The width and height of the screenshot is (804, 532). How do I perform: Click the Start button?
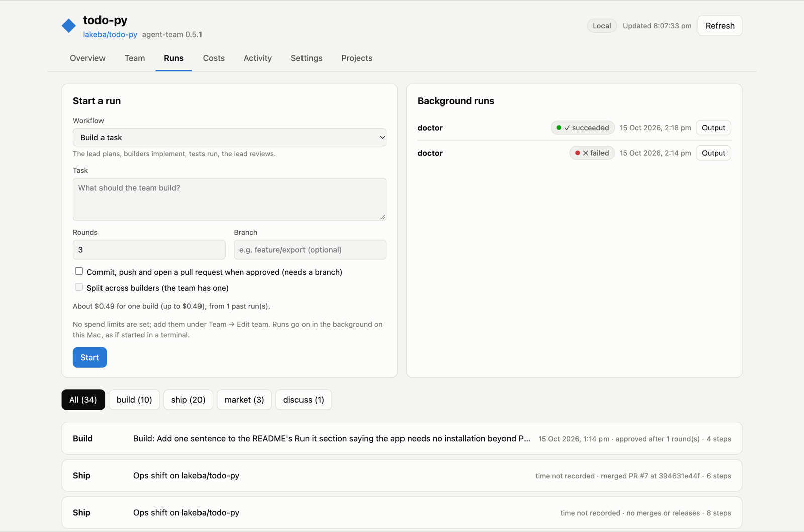(90, 357)
